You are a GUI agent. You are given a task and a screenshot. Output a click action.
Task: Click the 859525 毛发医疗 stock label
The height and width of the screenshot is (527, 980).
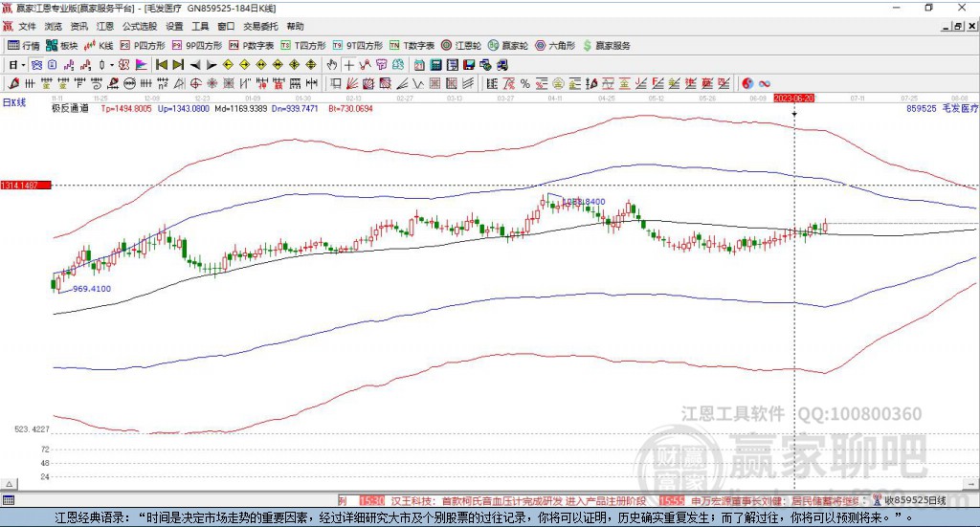coord(943,109)
